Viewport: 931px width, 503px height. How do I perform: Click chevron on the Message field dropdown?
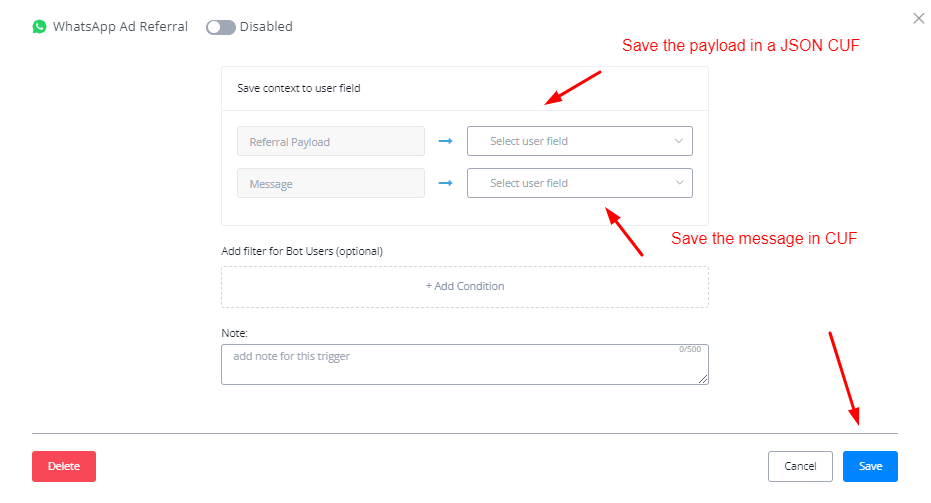pos(679,183)
